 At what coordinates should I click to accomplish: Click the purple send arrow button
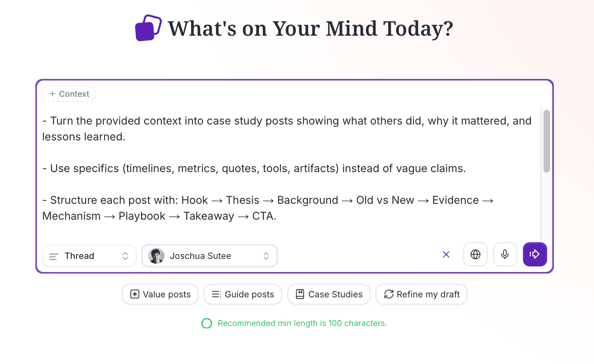coord(534,254)
